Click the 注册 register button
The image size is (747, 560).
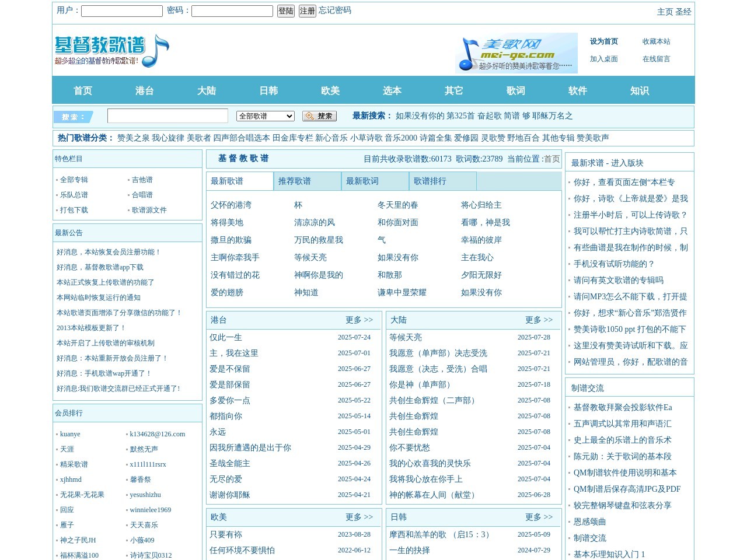coord(307,10)
